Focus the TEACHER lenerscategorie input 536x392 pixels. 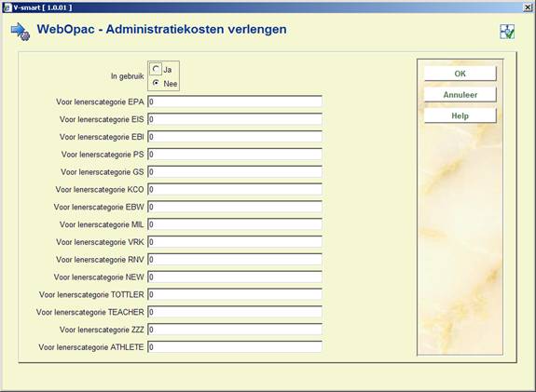point(235,312)
